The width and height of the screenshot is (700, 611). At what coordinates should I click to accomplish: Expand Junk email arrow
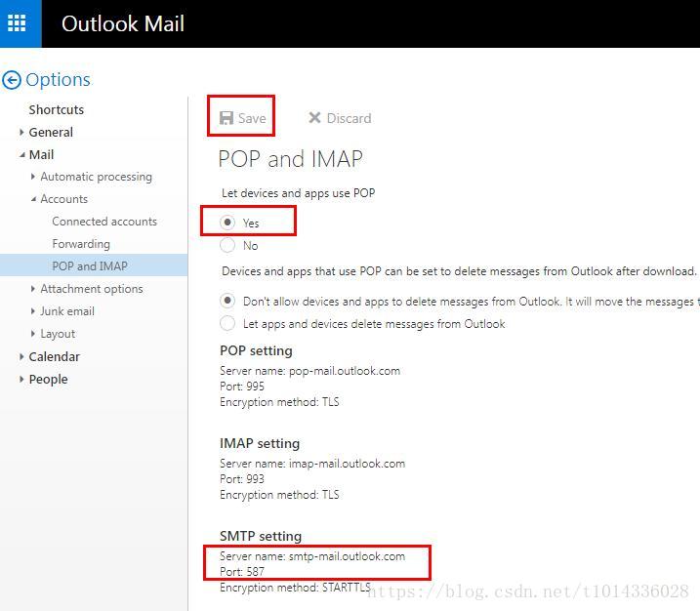tap(32, 311)
